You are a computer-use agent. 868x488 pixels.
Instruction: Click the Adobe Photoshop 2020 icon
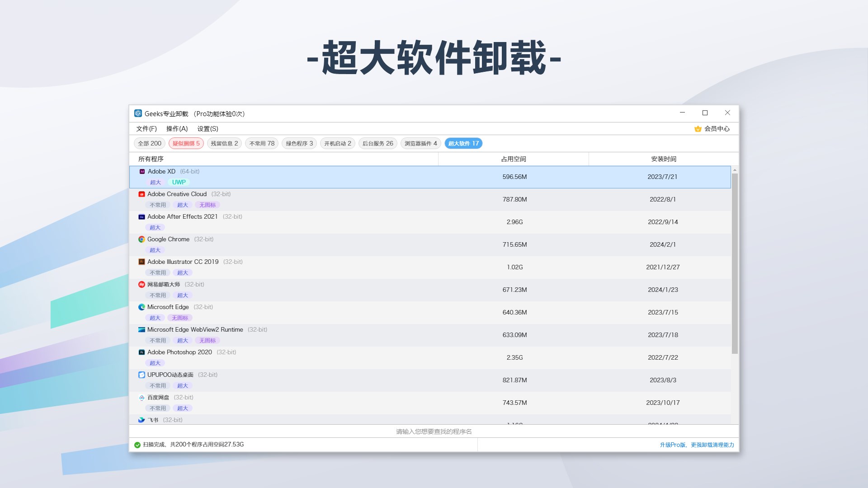tap(142, 352)
